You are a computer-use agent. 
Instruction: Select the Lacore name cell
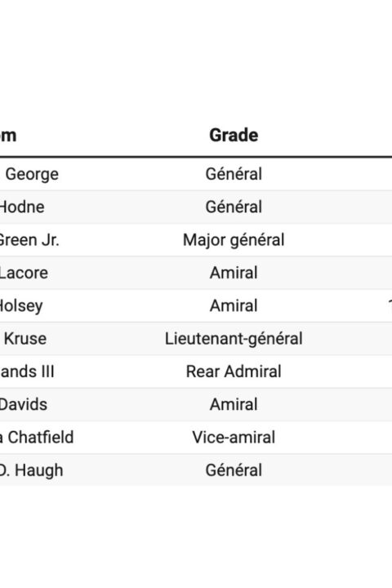(24, 273)
